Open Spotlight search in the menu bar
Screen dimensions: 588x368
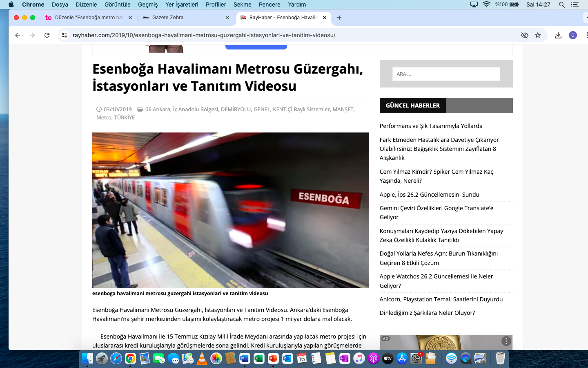tap(562, 4)
